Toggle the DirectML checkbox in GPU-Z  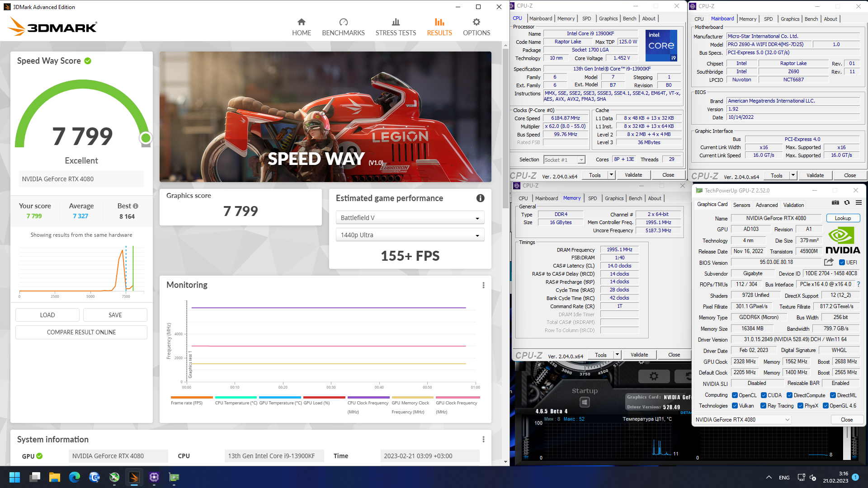833,395
